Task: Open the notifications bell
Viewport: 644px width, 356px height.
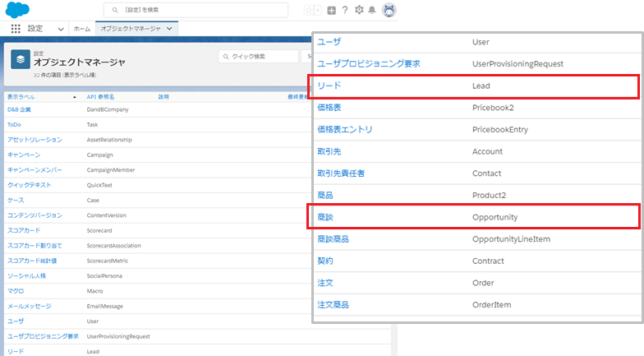Action: pyautogui.click(x=372, y=11)
